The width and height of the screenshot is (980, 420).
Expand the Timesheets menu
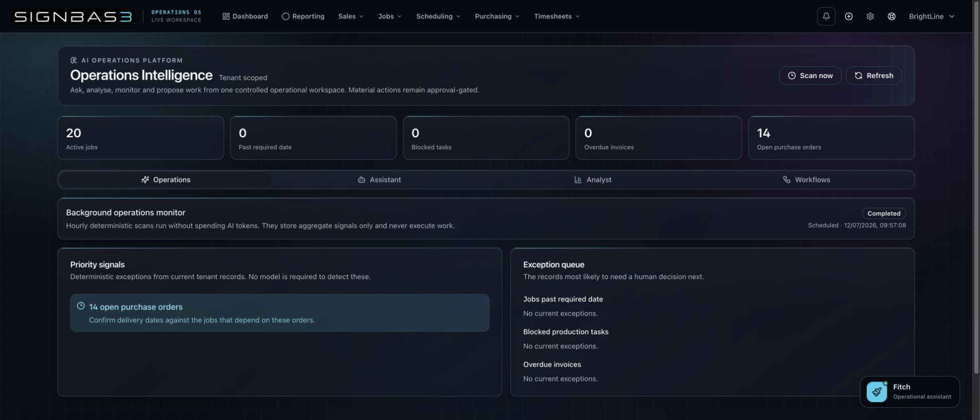coord(557,16)
